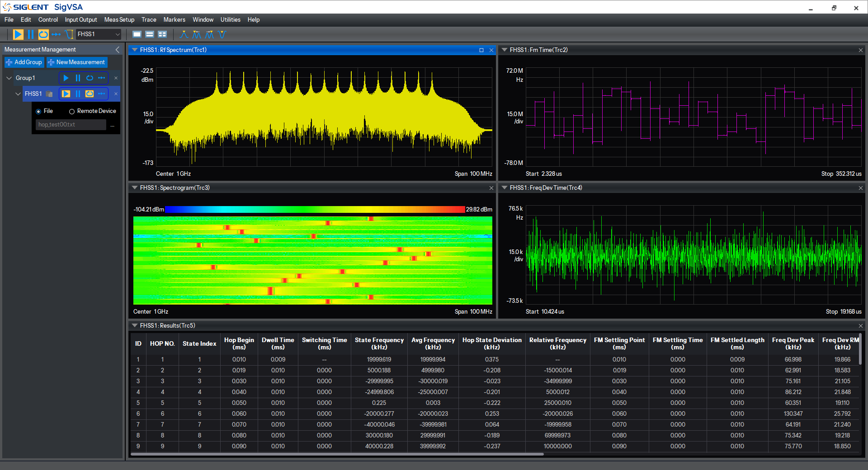Screen dimensions: 868x470
Task: Click the Minimum Search marker icon
Action: tap(222, 34)
